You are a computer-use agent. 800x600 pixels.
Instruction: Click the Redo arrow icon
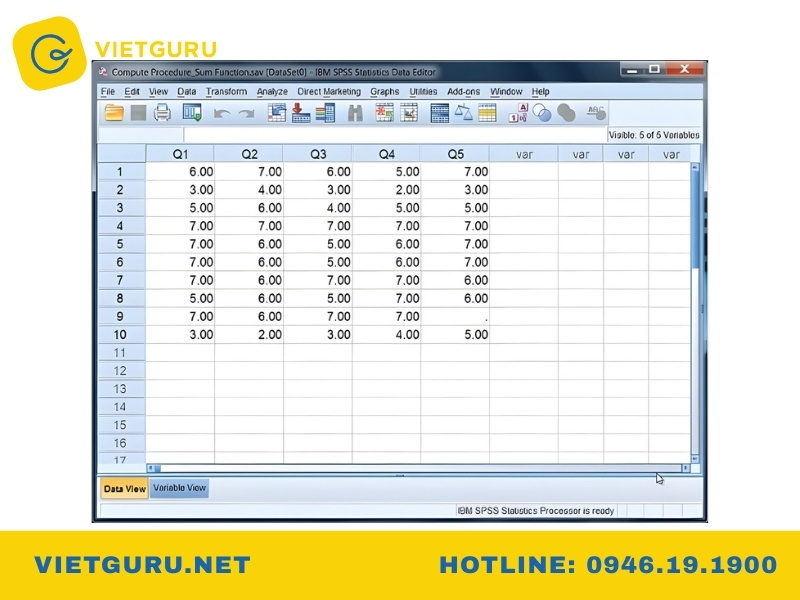246,113
